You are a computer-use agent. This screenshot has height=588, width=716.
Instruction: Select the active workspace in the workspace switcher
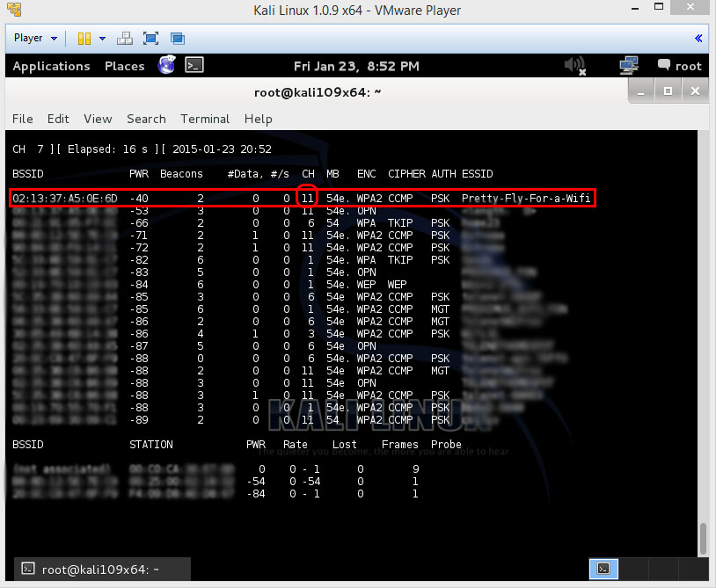point(603,569)
